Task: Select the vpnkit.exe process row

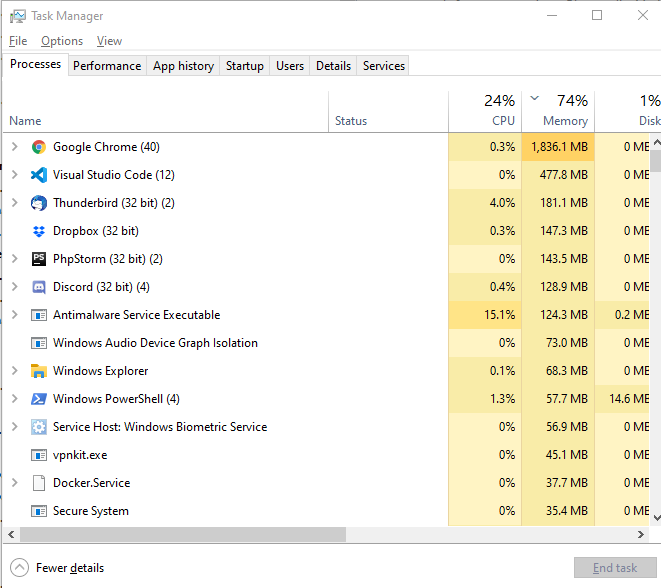Action: [x=326, y=455]
